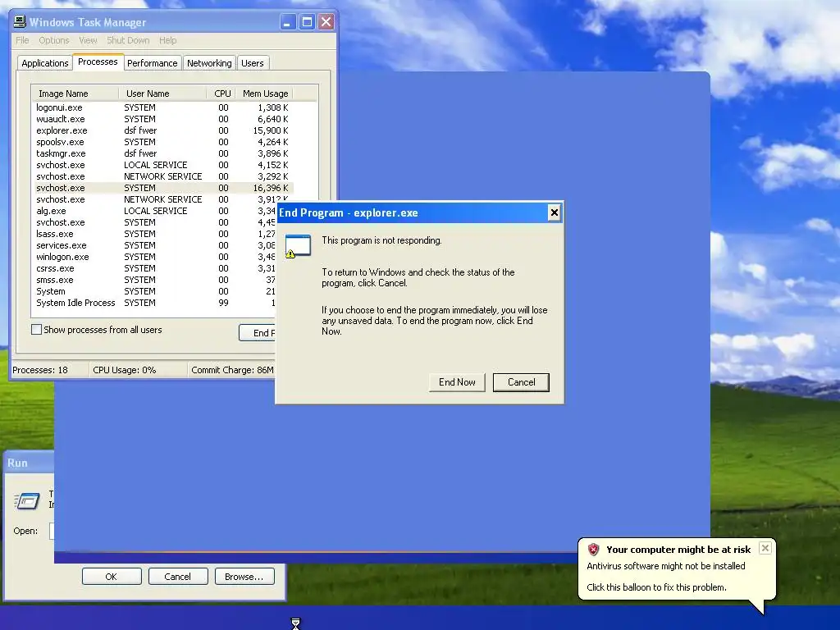Click the End Process button in Task Manager
840x630 pixels.
pyautogui.click(x=257, y=333)
